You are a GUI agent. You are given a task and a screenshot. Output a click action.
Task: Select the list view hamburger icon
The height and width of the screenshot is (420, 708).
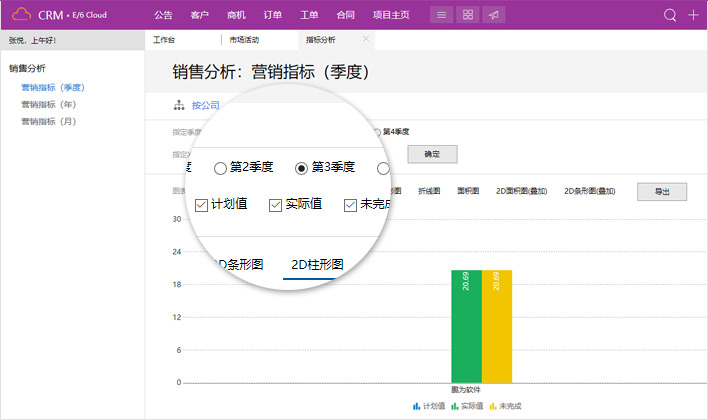point(442,15)
